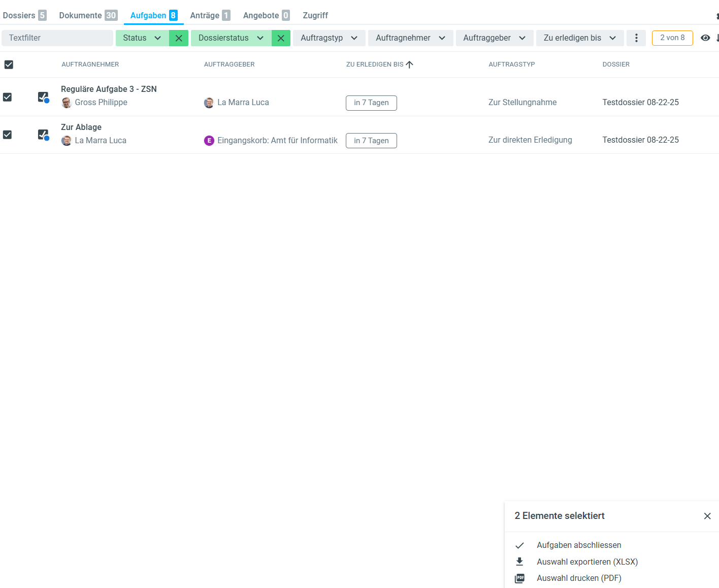719x588 pixels.
Task: Click task icon of Zur Ablage row
Action: pyautogui.click(x=43, y=135)
